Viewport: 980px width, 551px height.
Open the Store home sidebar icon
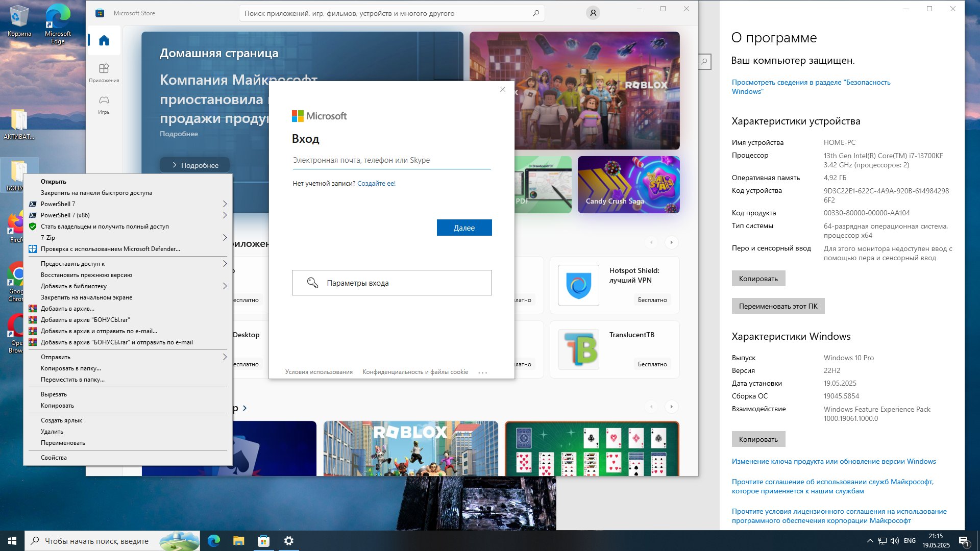(104, 40)
